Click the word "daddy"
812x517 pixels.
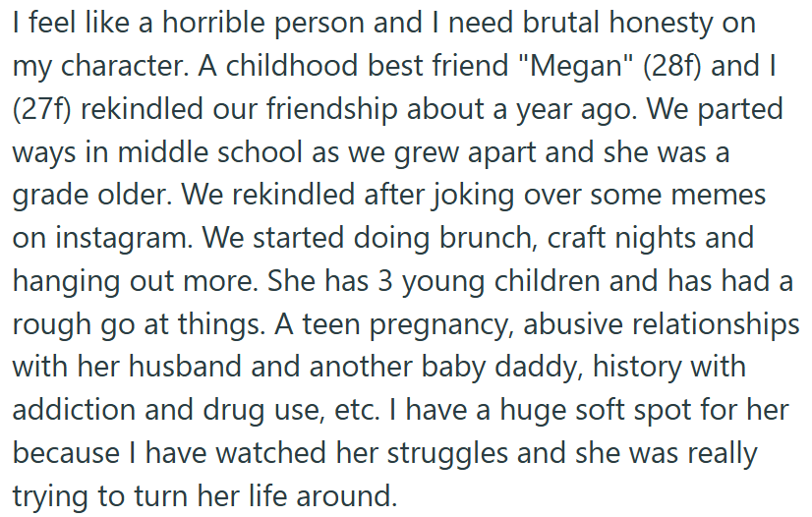[x=543, y=368]
